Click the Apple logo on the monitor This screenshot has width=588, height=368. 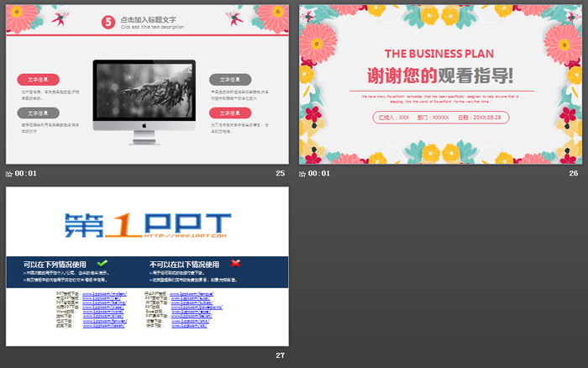click(x=144, y=125)
